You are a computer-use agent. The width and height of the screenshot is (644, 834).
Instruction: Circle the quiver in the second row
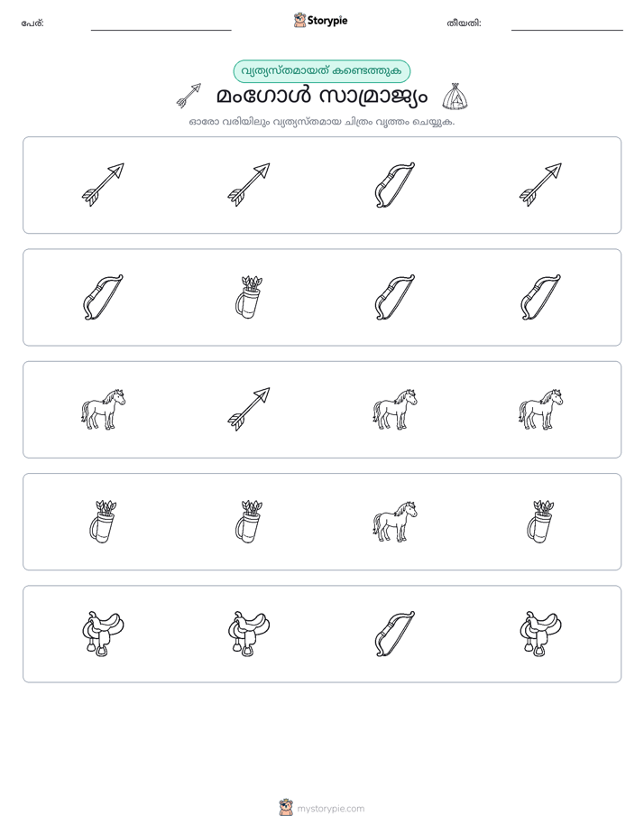coord(249,297)
